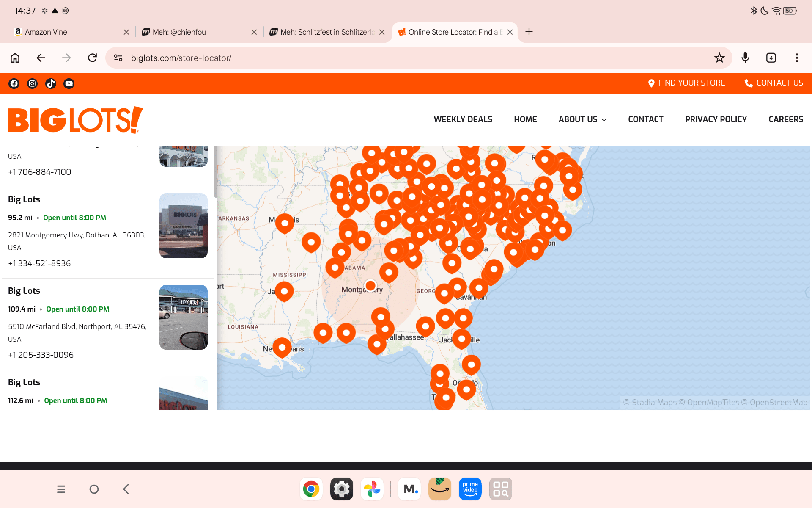Open the Contact menu item

point(646,120)
